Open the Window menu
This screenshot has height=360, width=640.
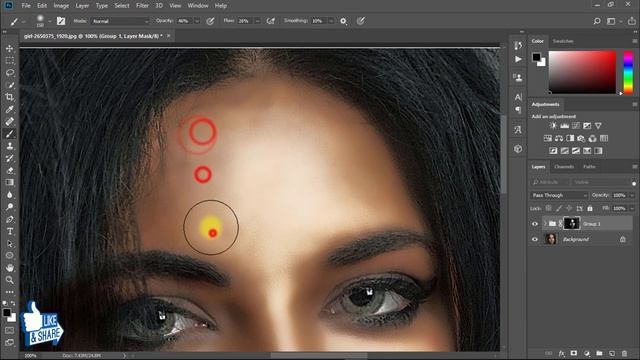198,6
